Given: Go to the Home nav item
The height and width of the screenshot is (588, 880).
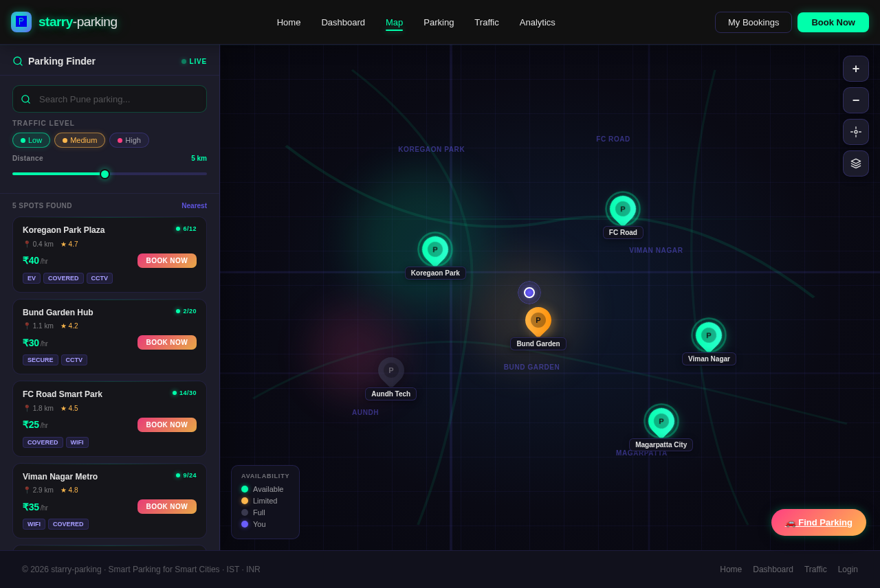Looking at the screenshot, I should 289,22.
